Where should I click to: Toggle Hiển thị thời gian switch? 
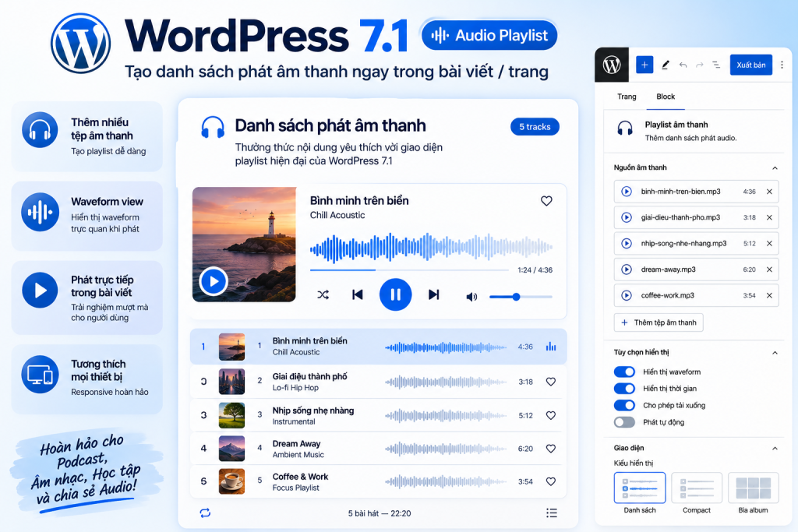(624, 389)
